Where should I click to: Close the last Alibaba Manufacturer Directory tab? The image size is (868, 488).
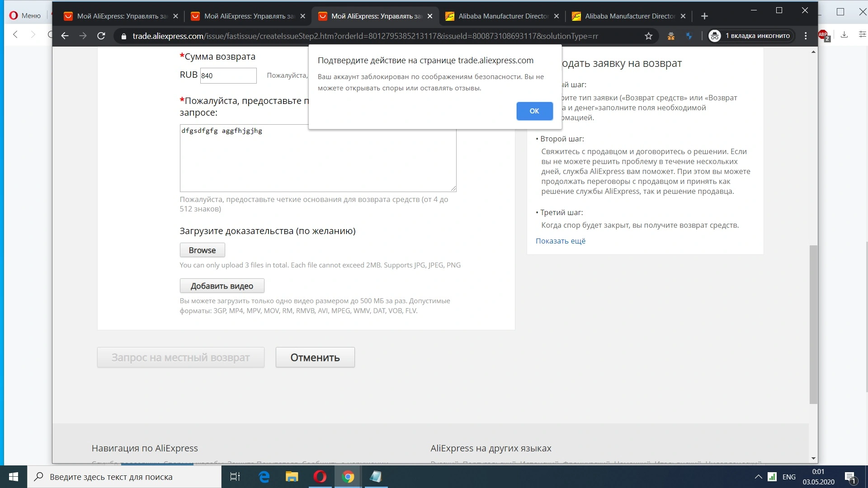click(683, 16)
